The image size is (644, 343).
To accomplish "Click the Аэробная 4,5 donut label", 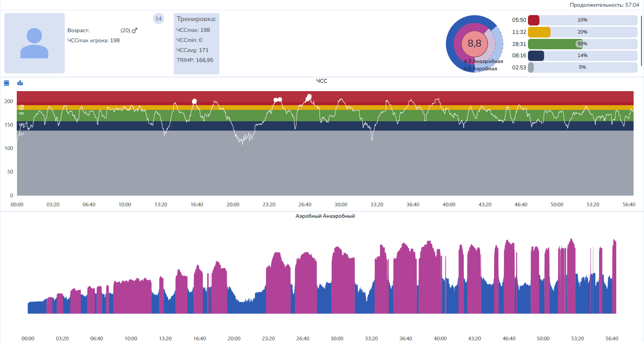I will (x=480, y=69).
